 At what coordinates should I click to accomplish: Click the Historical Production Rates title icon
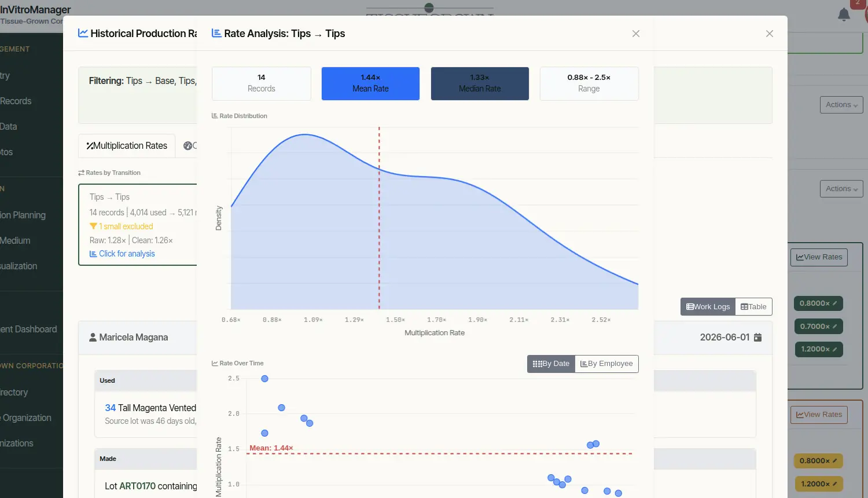tap(83, 33)
